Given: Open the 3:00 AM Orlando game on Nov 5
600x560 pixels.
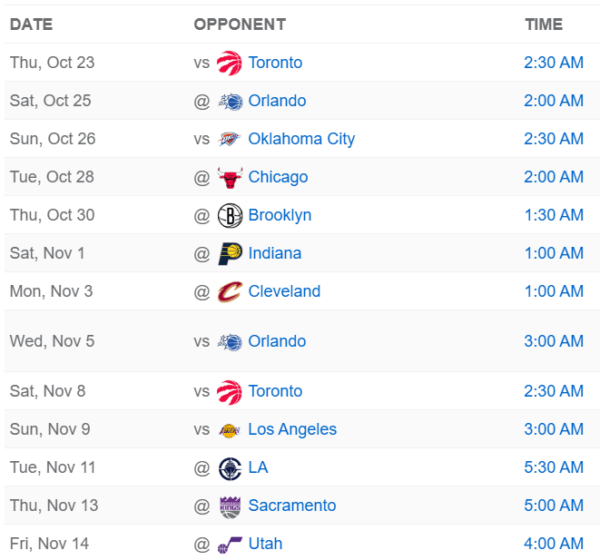Looking at the screenshot, I should 553,341.
